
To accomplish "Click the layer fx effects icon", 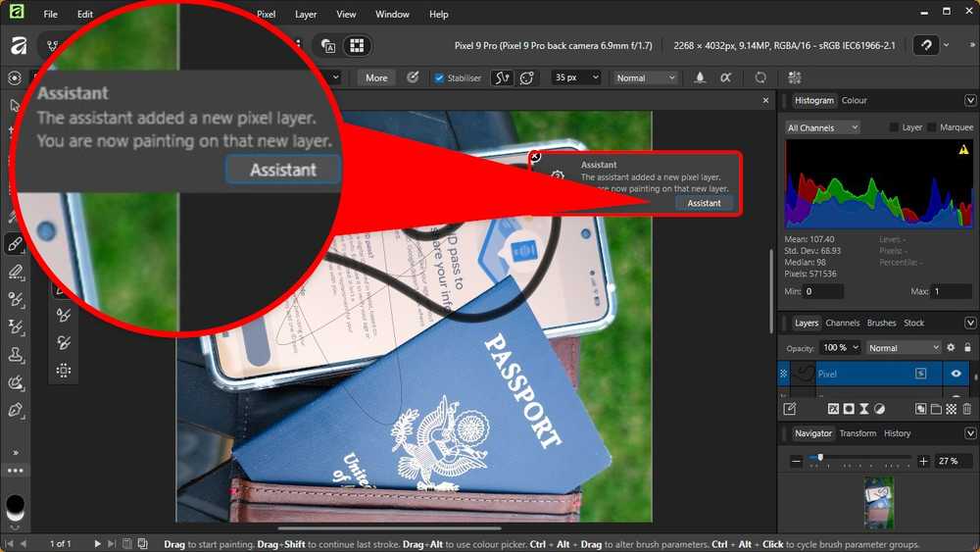I will pyautogui.click(x=833, y=409).
